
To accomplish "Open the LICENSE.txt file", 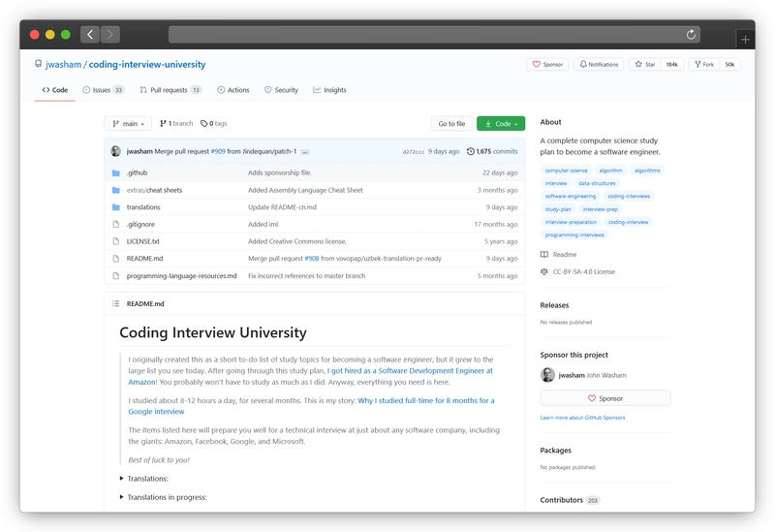I will pyautogui.click(x=142, y=241).
